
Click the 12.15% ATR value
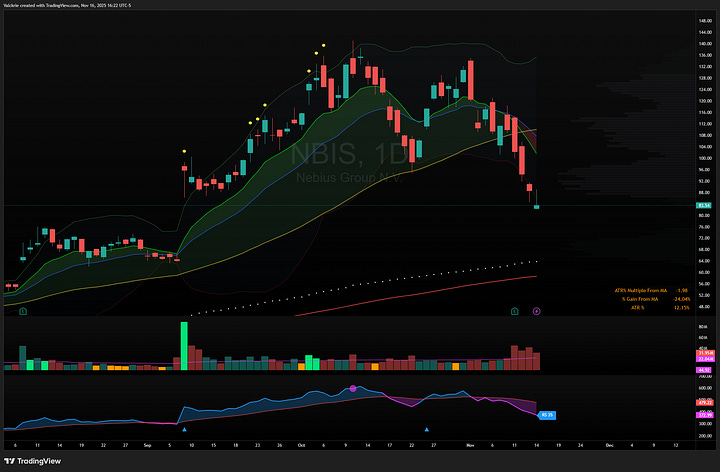pos(682,308)
